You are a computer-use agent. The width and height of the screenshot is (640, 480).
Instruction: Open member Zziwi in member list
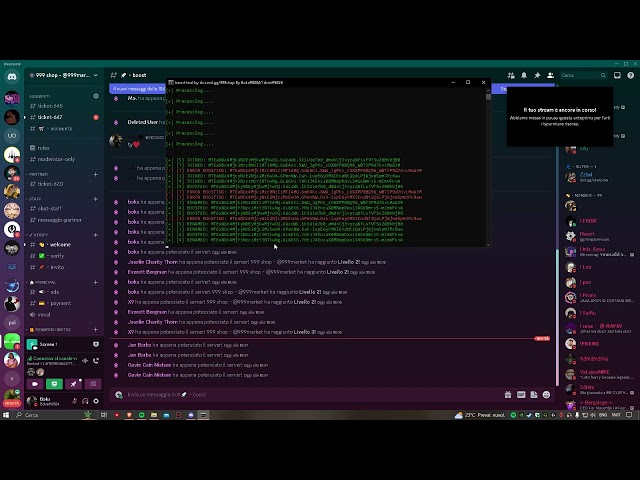tap(586, 175)
